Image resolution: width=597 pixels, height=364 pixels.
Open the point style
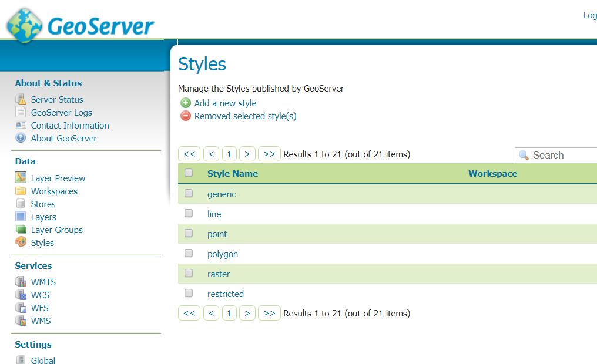point(217,234)
